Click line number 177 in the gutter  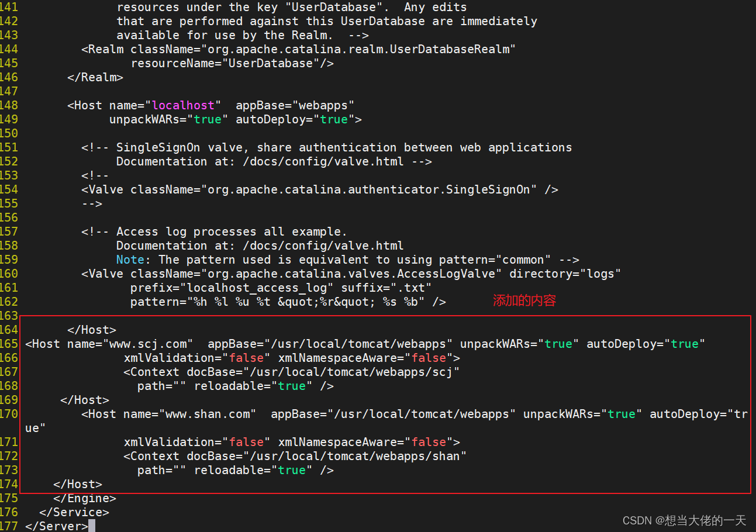9,526
